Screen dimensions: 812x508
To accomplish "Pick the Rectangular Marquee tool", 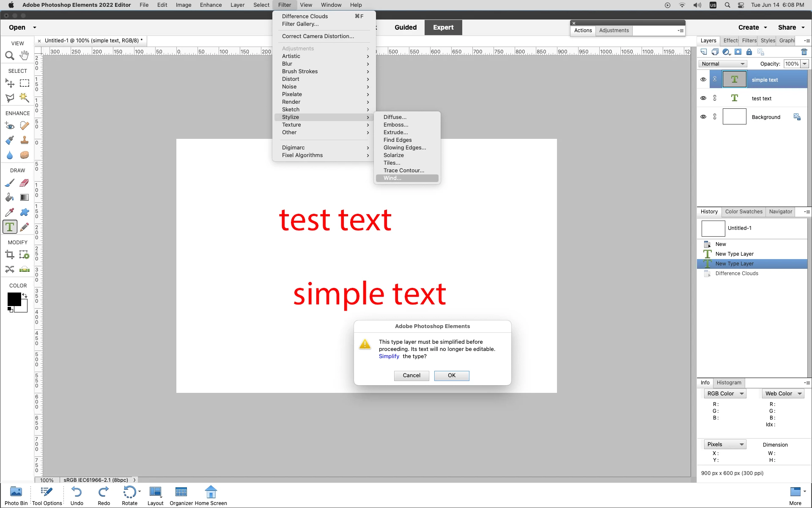I will click(25, 83).
